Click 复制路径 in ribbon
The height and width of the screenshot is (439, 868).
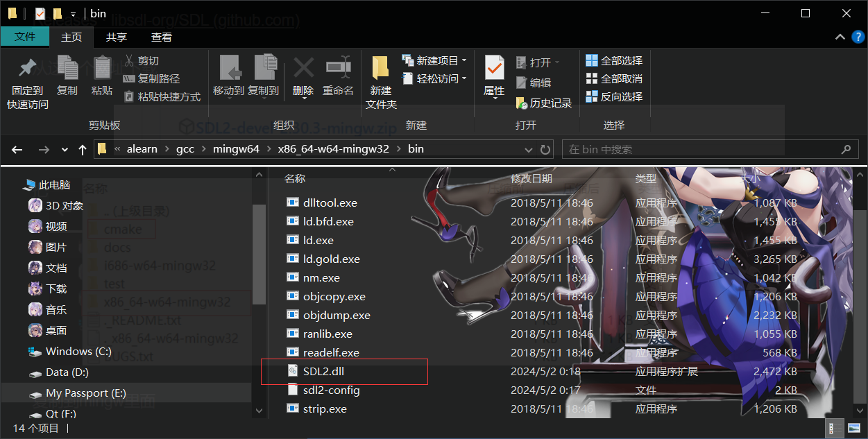tap(151, 79)
